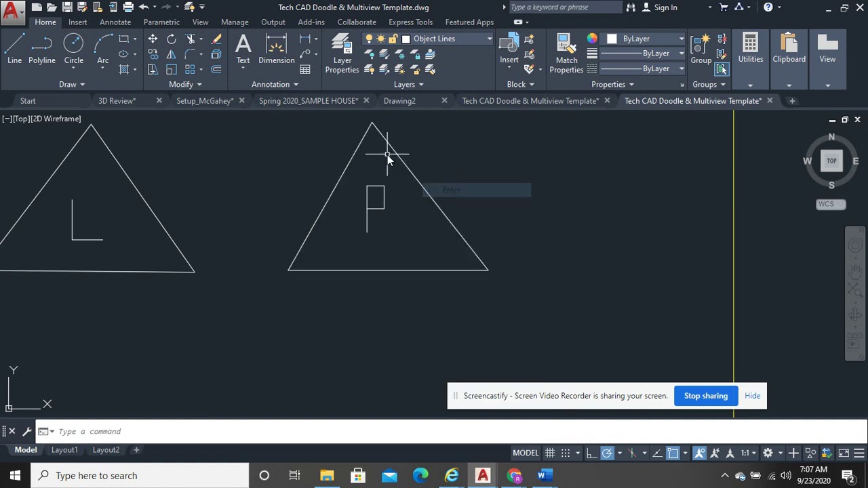This screenshot has height=488, width=868.
Task: Click the MODEL space button
Action: [526, 453]
